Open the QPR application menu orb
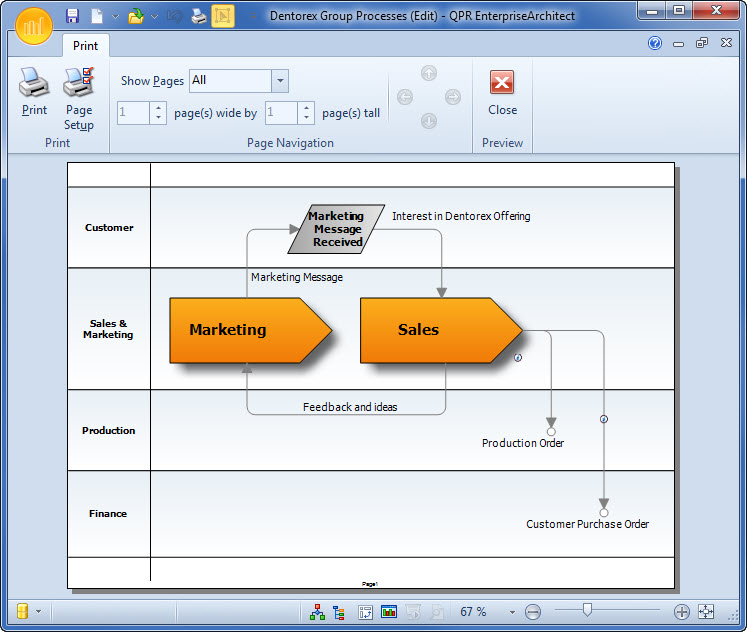Screen dimensions: 747x632 34,26
